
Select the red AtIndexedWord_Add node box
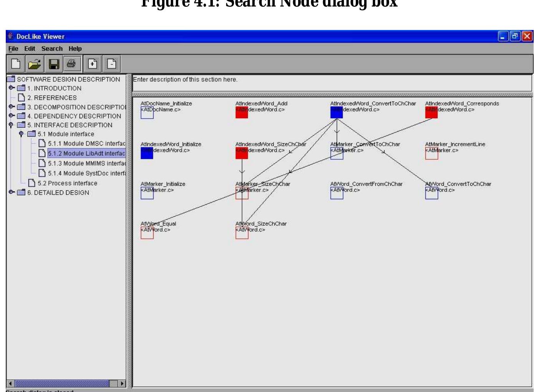242,112
